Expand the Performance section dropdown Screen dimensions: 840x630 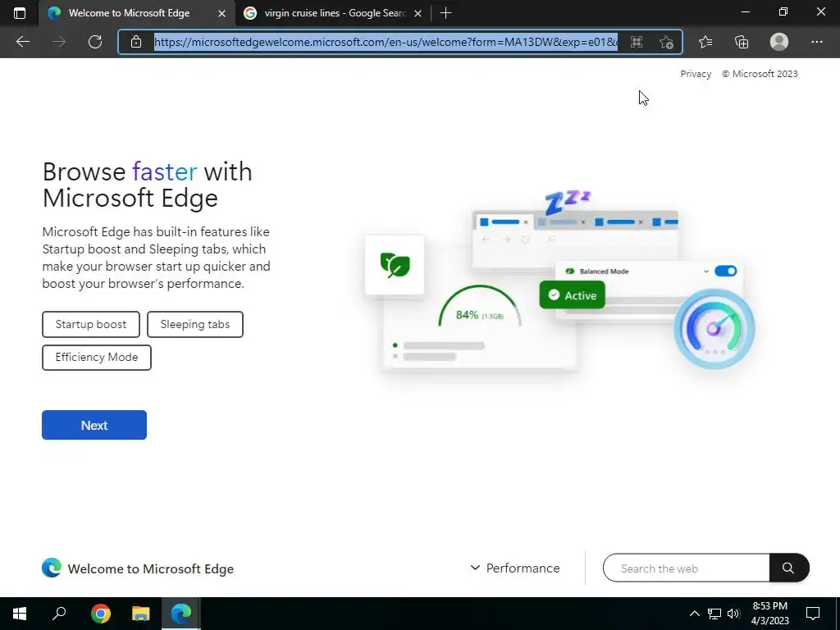pos(515,568)
